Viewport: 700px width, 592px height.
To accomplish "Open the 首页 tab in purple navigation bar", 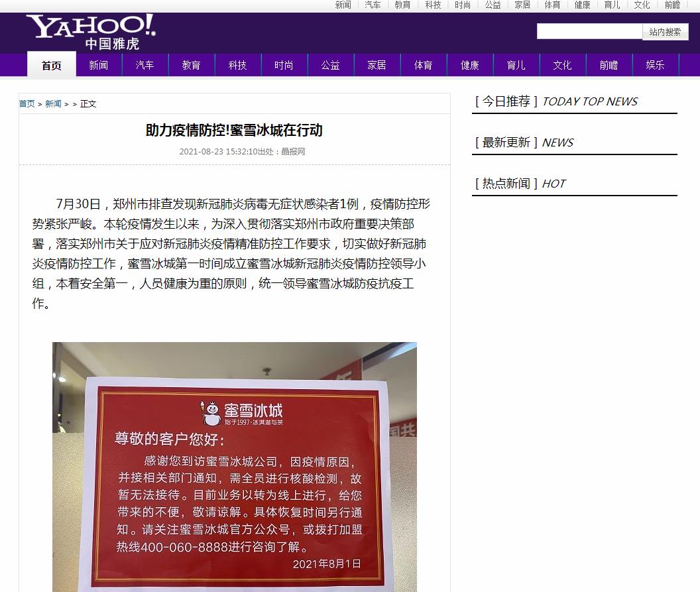I will coord(51,65).
